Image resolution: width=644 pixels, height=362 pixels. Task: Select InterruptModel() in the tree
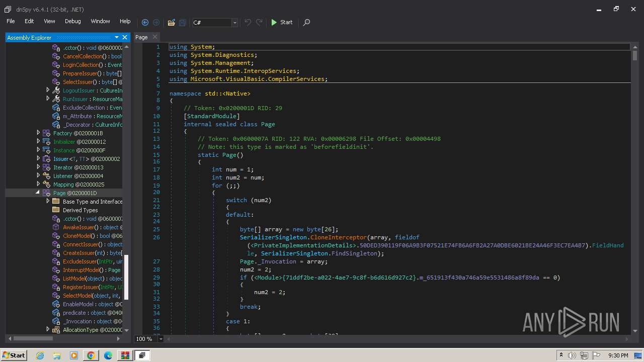click(92, 270)
